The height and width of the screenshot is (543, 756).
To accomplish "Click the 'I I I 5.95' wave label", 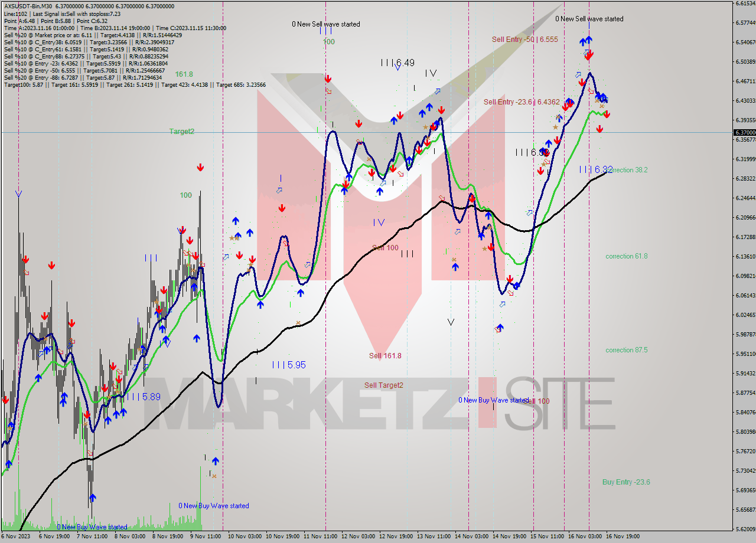I will pos(289,365).
